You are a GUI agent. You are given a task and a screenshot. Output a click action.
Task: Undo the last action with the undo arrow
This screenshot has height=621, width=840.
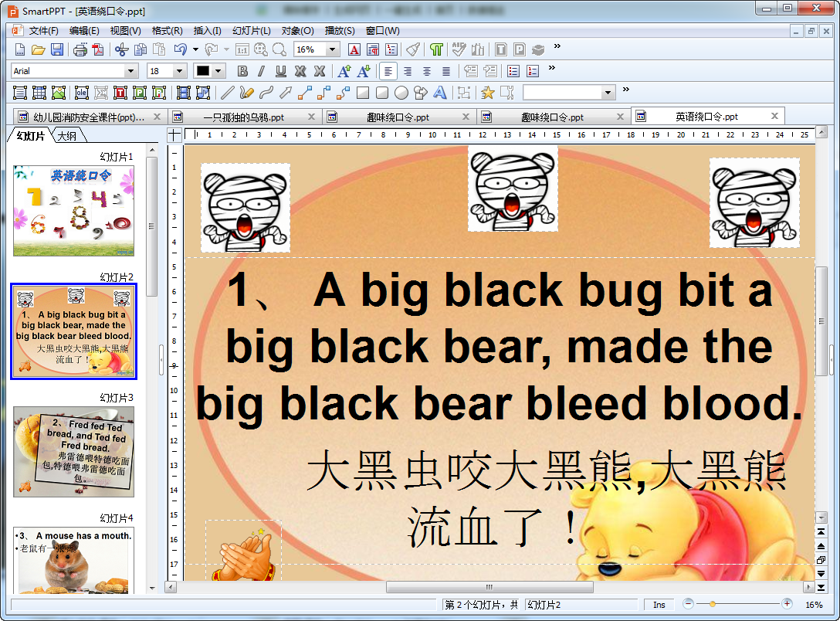click(x=181, y=50)
